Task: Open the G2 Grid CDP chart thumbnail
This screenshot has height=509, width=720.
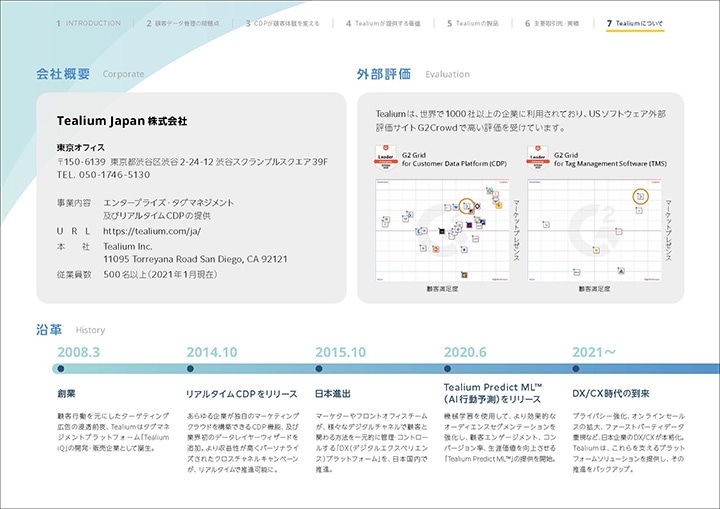Action: 442,230
